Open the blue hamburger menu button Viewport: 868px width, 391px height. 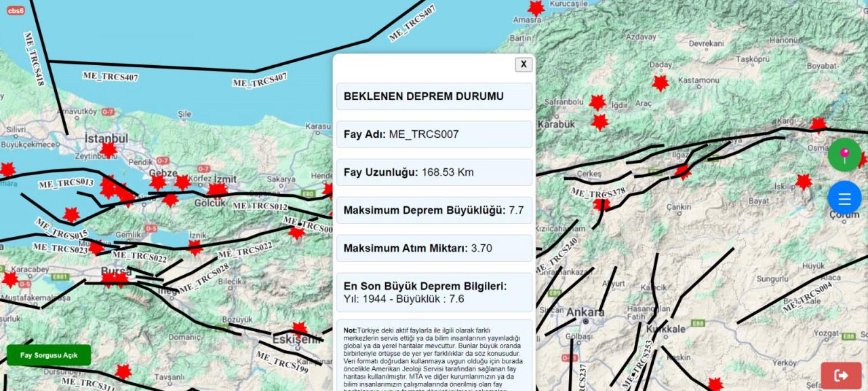[844, 198]
